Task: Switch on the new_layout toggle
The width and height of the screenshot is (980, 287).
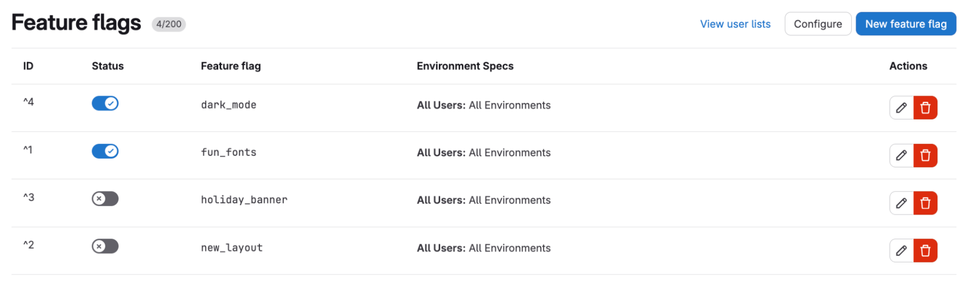Action: tap(105, 246)
